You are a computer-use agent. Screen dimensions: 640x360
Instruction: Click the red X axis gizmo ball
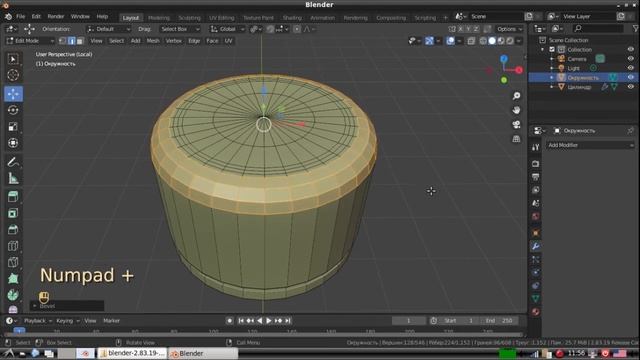pyautogui.click(x=519, y=70)
